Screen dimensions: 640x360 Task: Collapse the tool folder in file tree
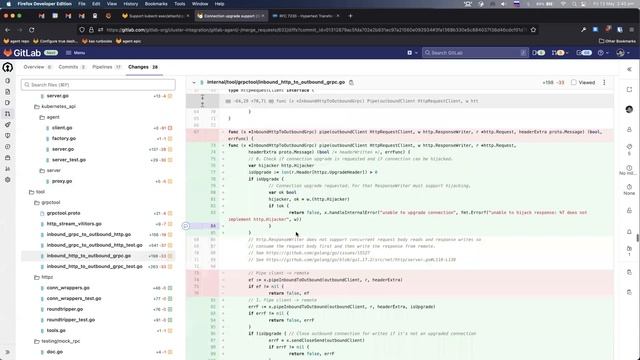(37, 192)
